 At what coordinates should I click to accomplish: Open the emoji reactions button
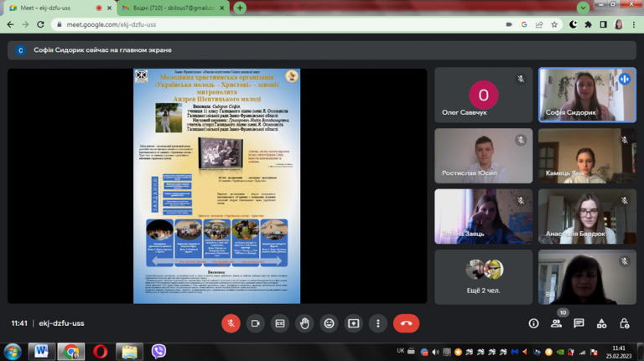(x=329, y=323)
